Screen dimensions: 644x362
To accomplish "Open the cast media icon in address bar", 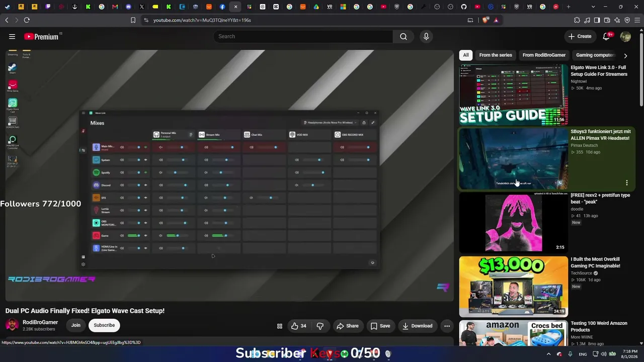I will [x=470, y=20].
